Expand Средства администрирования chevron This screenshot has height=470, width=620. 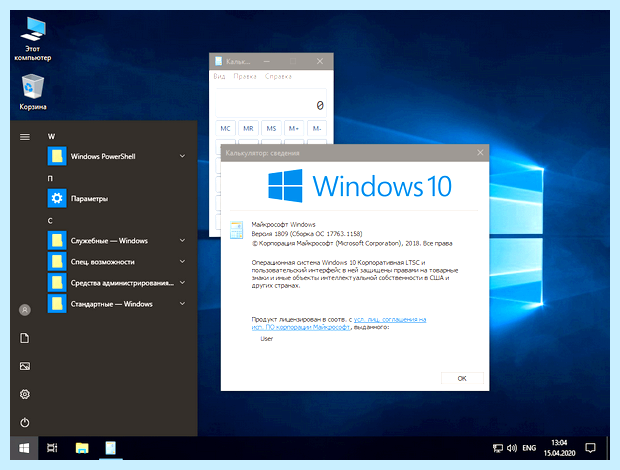pos(182,282)
